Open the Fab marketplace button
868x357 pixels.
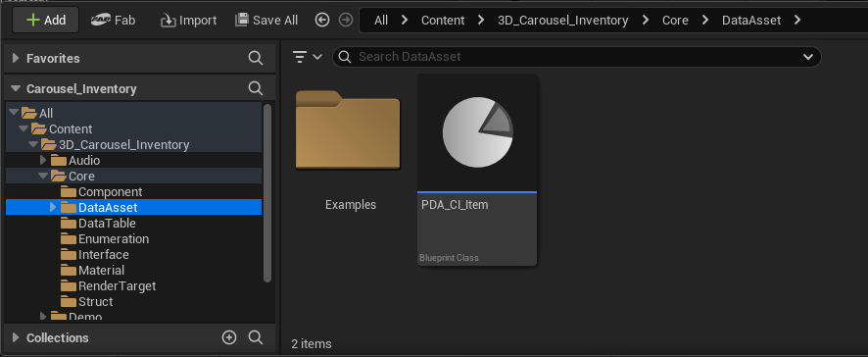113,21
